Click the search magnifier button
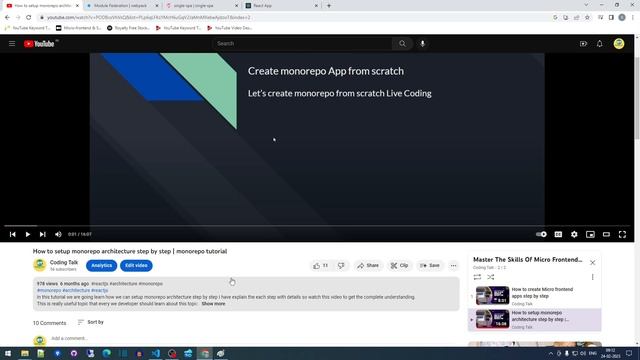640x360 pixels. point(402,44)
